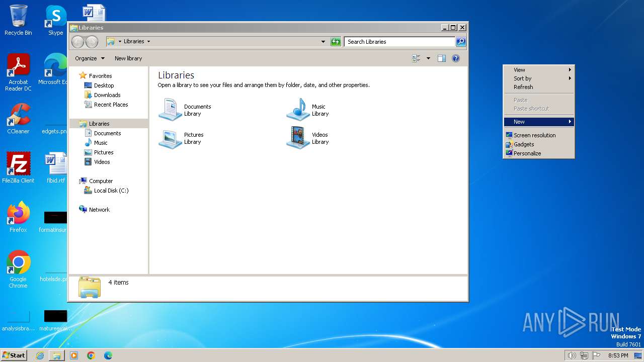Choose Screen resolution
The width and height of the screenshot is (644, 362).
(x=539, y=135)
